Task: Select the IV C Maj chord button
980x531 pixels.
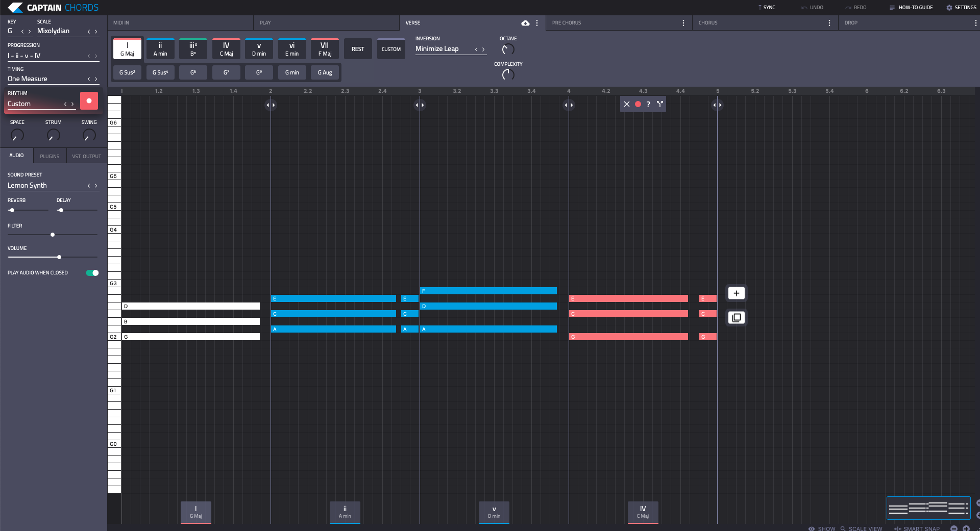Action: click(226, 49)
